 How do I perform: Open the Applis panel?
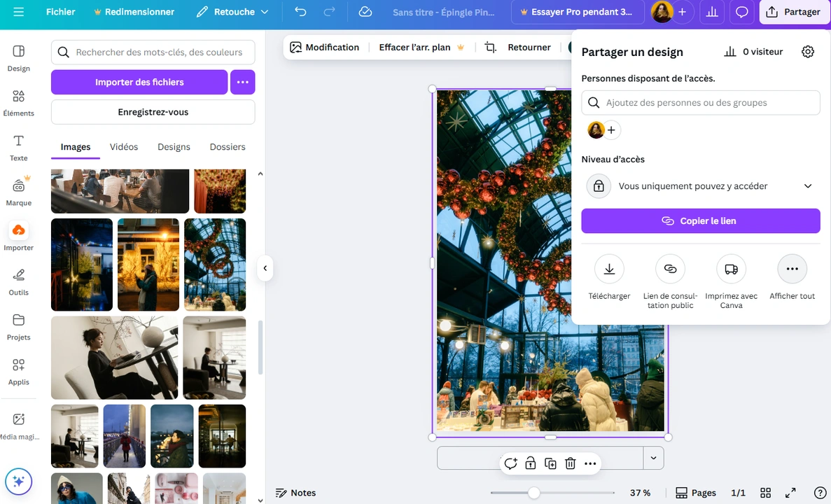coord(18,371)
